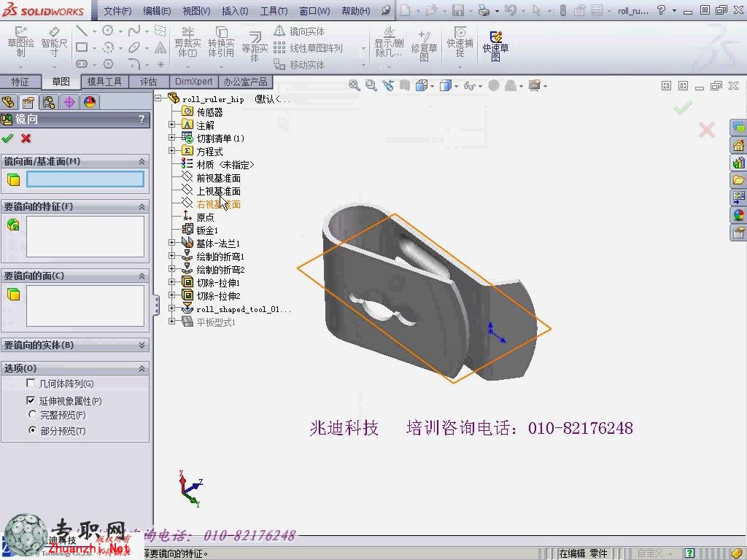This screenshot has height=560, width=747.
Task: Switch to the Evaluate (评估) tab
Action: point(149,82)
